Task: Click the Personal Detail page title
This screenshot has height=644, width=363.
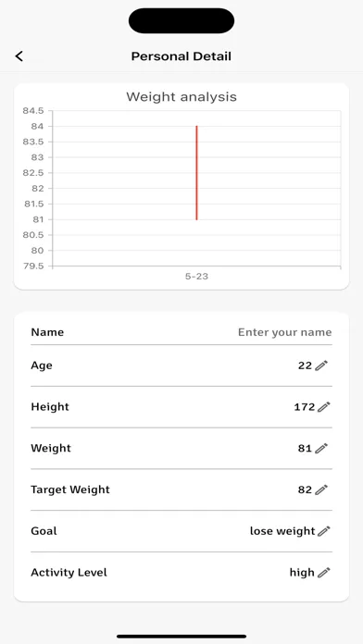Action: click(181, 56)
